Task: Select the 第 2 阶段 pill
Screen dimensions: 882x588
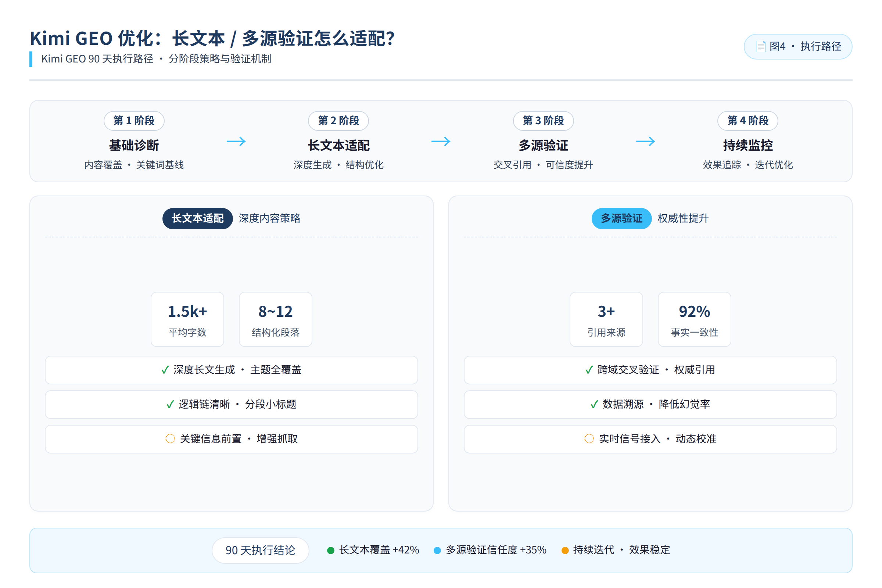Action: [x=338, y=121]
